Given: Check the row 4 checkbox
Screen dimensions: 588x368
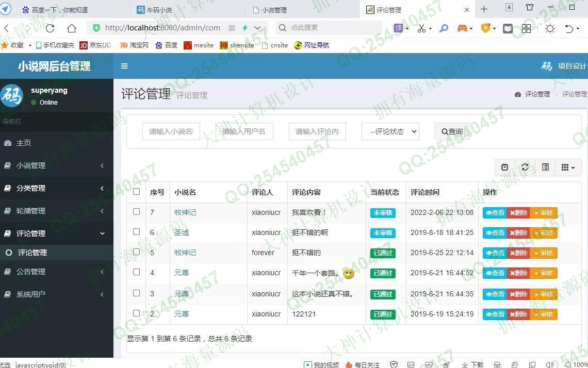Looking at the screenshot, I should click(137, 272).
